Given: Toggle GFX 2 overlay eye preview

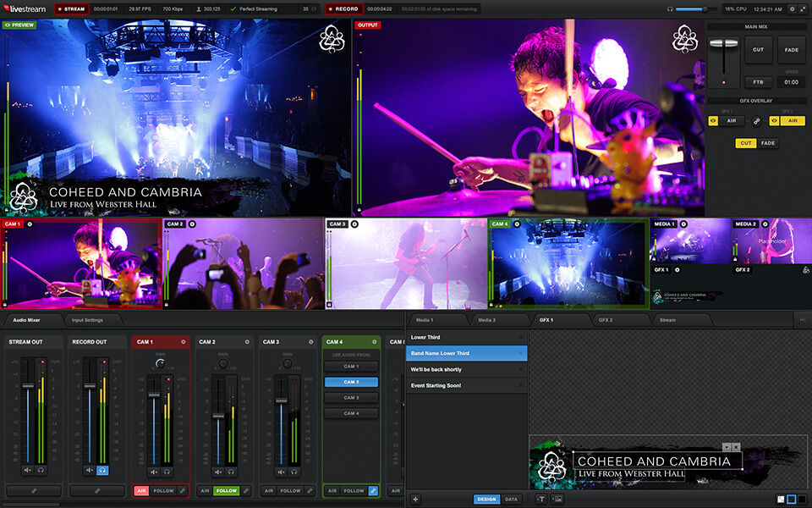Looking at the screenshot, I should (774, 121).
